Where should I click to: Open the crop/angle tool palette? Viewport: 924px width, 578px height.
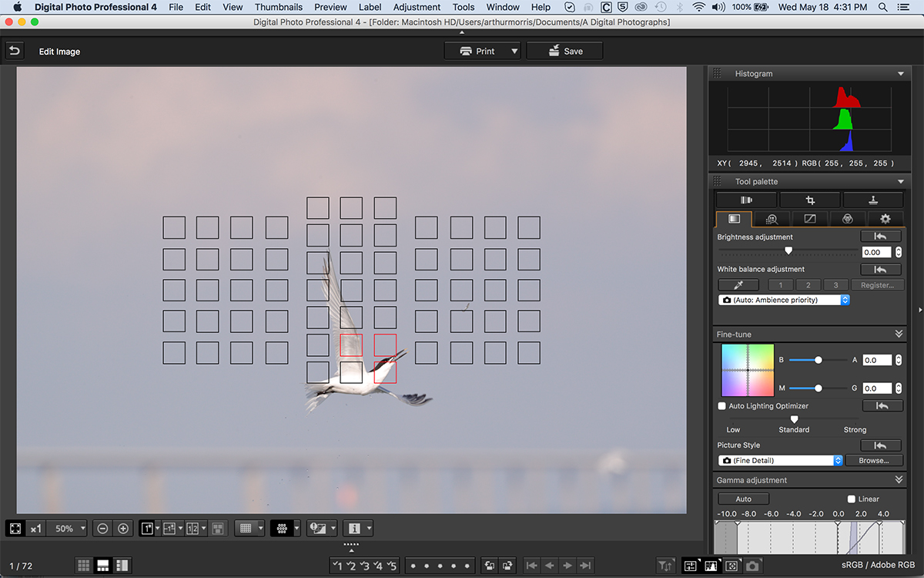pyautogui.click(x=809, y=200)
